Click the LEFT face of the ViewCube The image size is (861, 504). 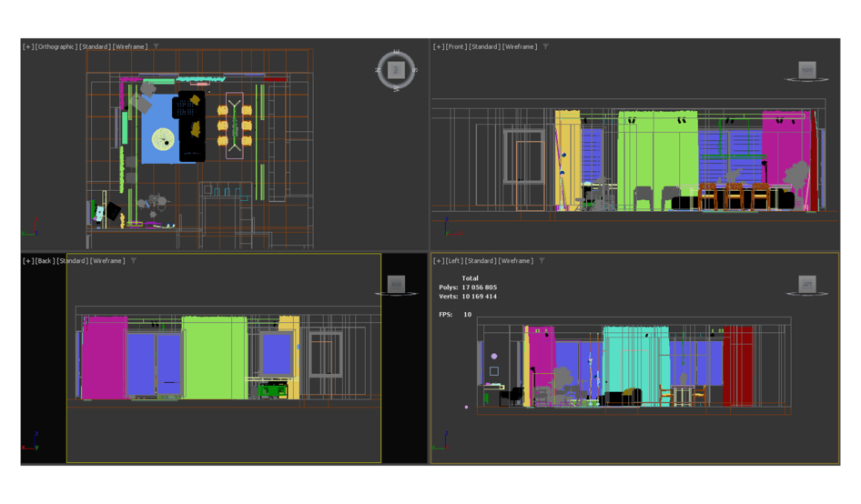(x=806, y=285)
